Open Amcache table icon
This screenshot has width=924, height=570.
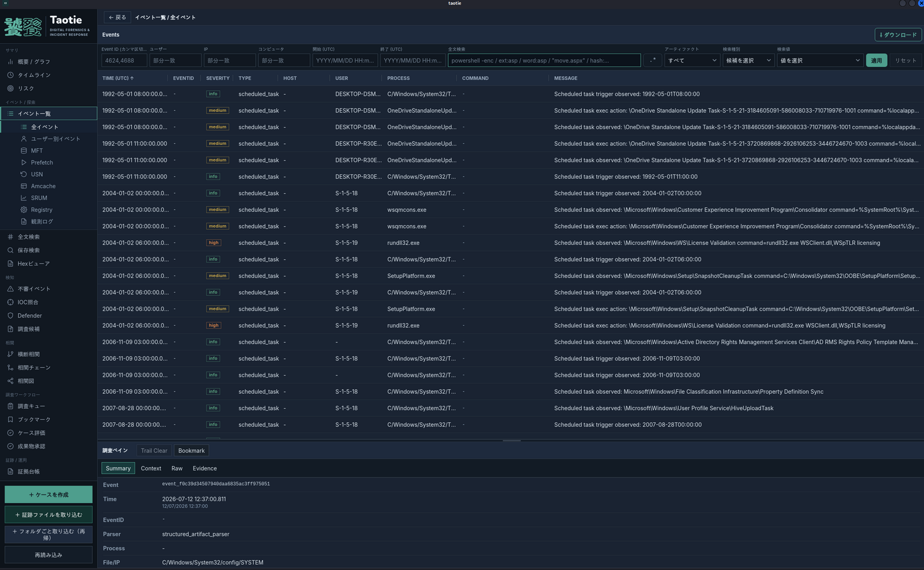[x=24, y=186]
